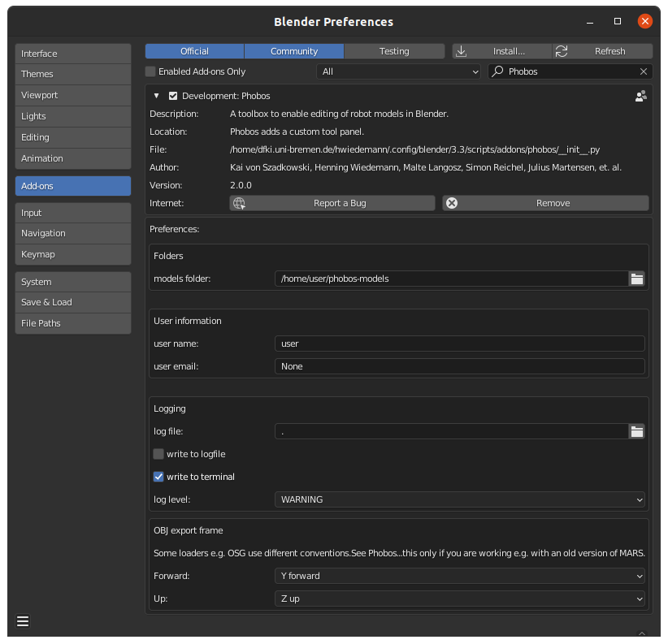This screenshot has width=668, height=644.
Task: Click the magnifier icon in search field
Action: click(x=497, y=71)
